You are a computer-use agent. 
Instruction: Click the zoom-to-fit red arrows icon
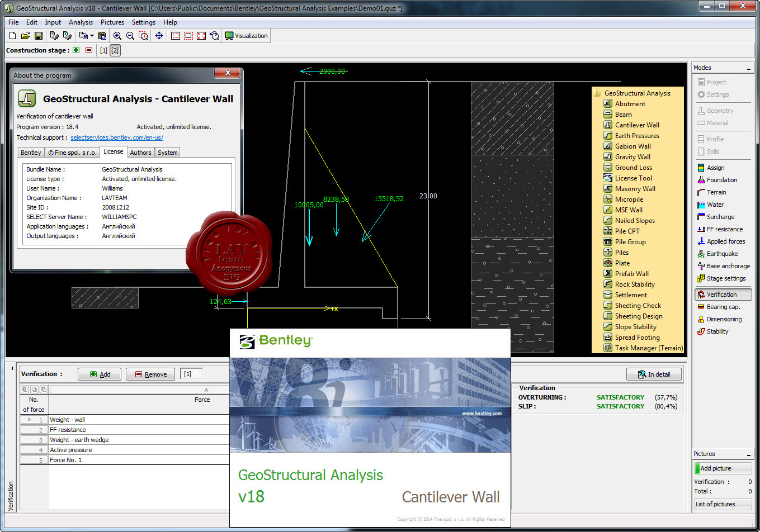click(x=201, y=36)
